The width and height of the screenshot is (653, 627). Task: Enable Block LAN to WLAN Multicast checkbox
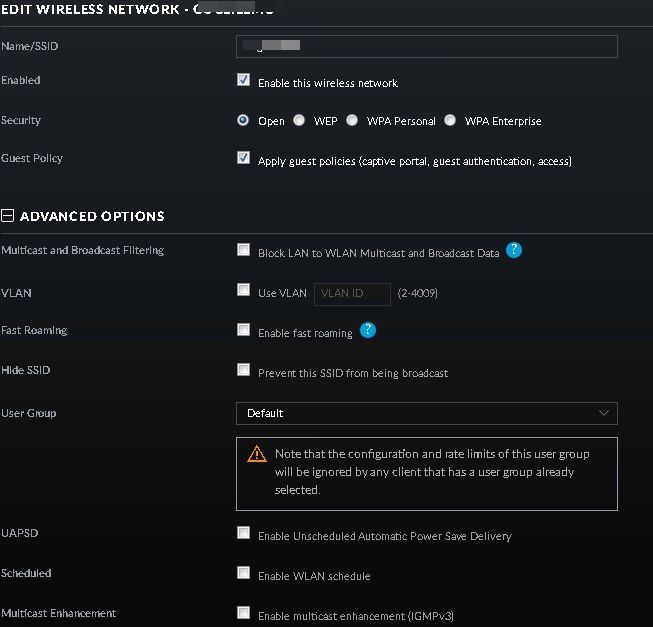[x=243, y=250]
